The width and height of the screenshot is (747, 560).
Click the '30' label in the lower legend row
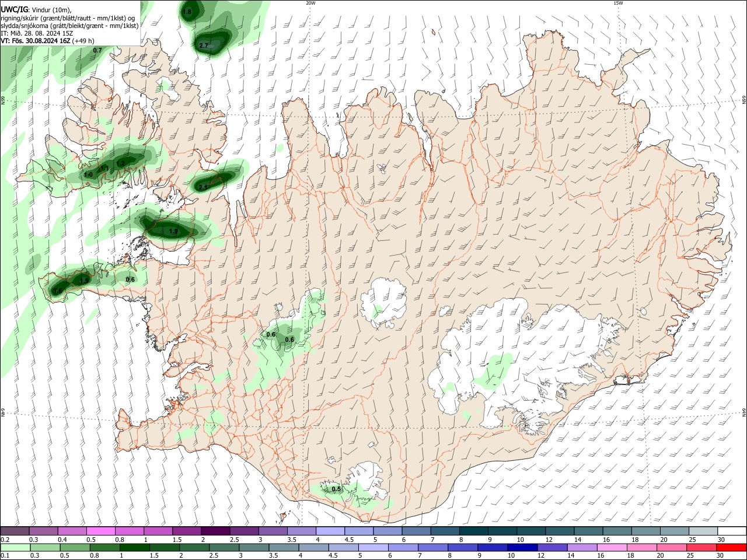tap(720, 555)
